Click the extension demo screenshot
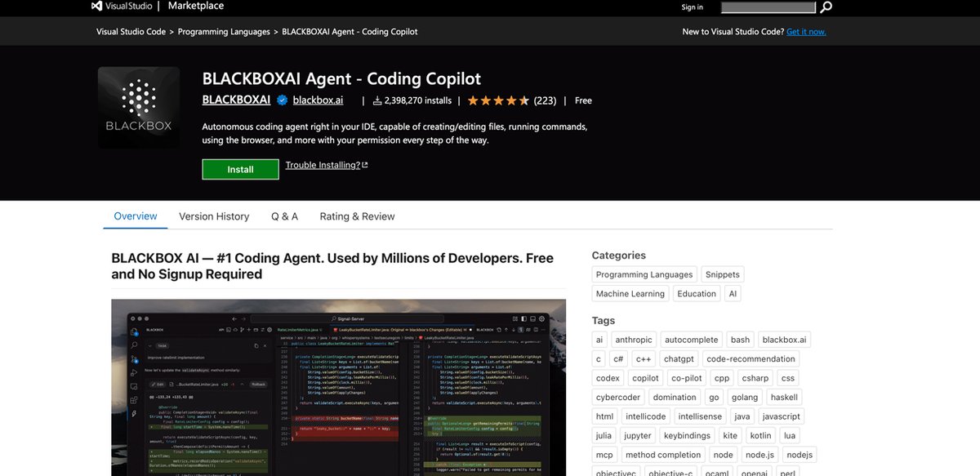 tap(338, 388)
